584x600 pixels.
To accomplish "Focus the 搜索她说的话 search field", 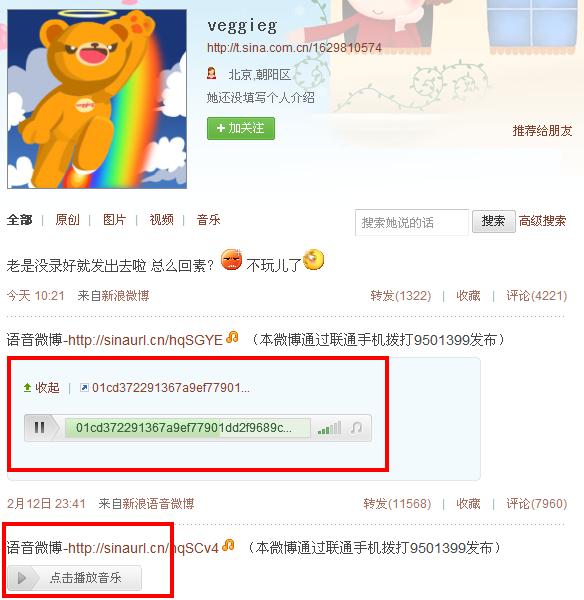I will pyautogui.click(x=412, y=222).
